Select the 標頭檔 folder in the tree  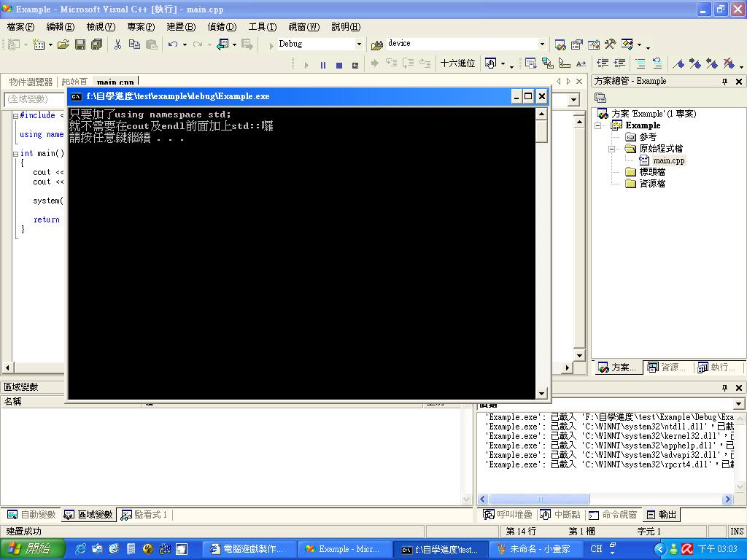click(x=651, y=172)
